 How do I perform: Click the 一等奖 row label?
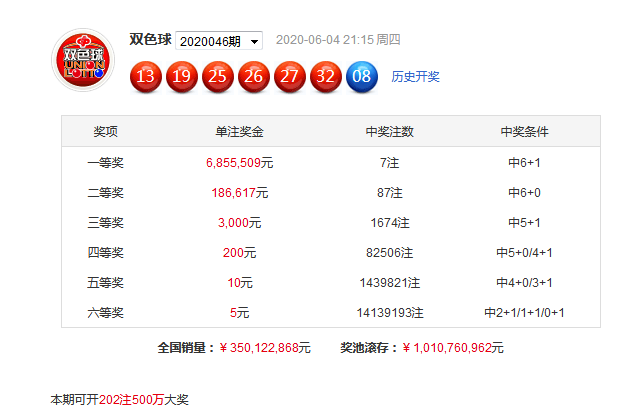click(x=106, y=163)
